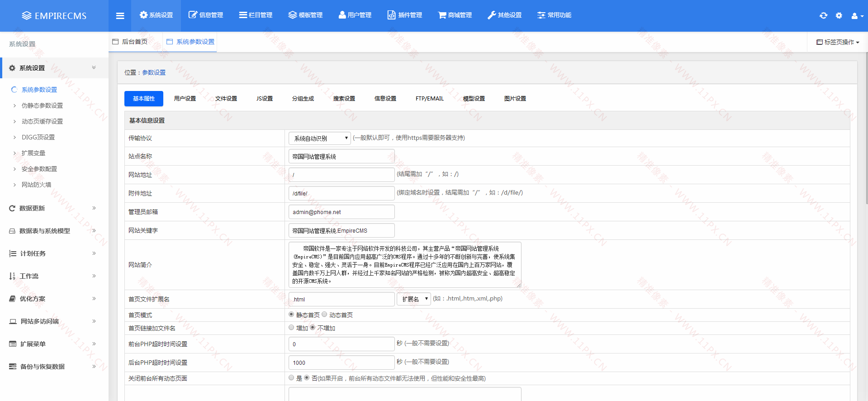
Task: Open 信息管理 top navigation menu
Action: click(x=206, y=15)
